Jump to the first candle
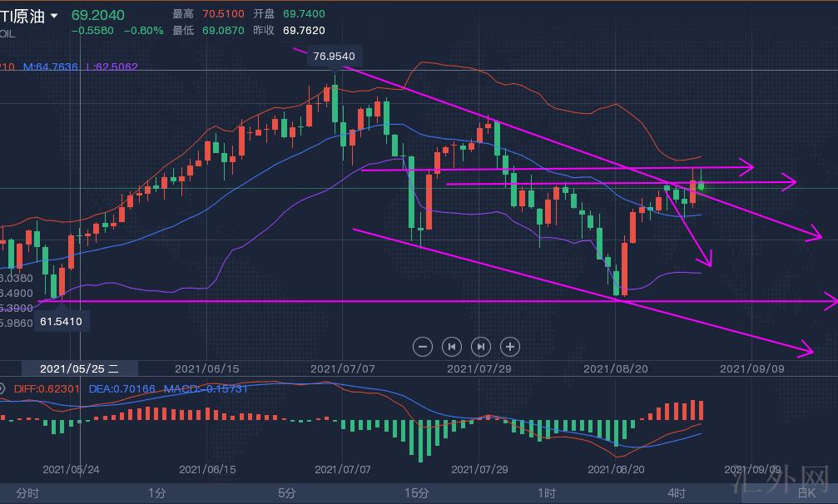Screen dimensions: 838x504 [451, 346]
